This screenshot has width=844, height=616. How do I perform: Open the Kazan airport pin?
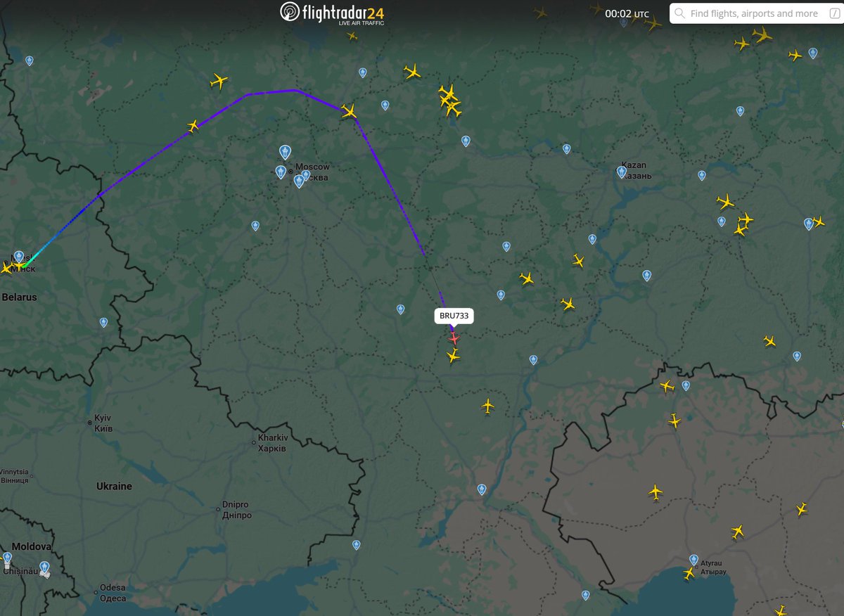[x=622, y=172]
